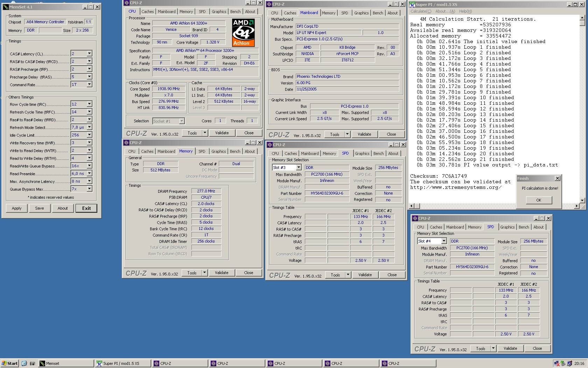Click the AMD Athlon 64 logo image
Screen dimensions: 588x368
pyautogui.click(x=243, y=33)
